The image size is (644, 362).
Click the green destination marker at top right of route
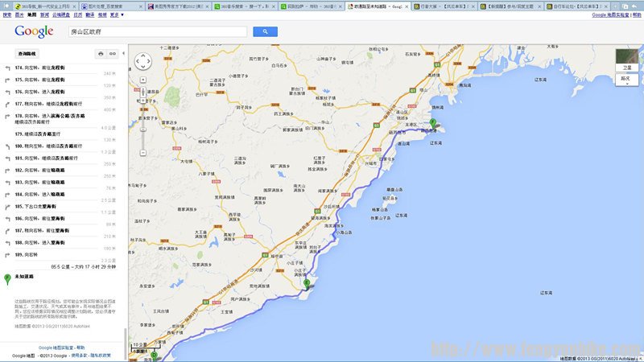point(432,122)
